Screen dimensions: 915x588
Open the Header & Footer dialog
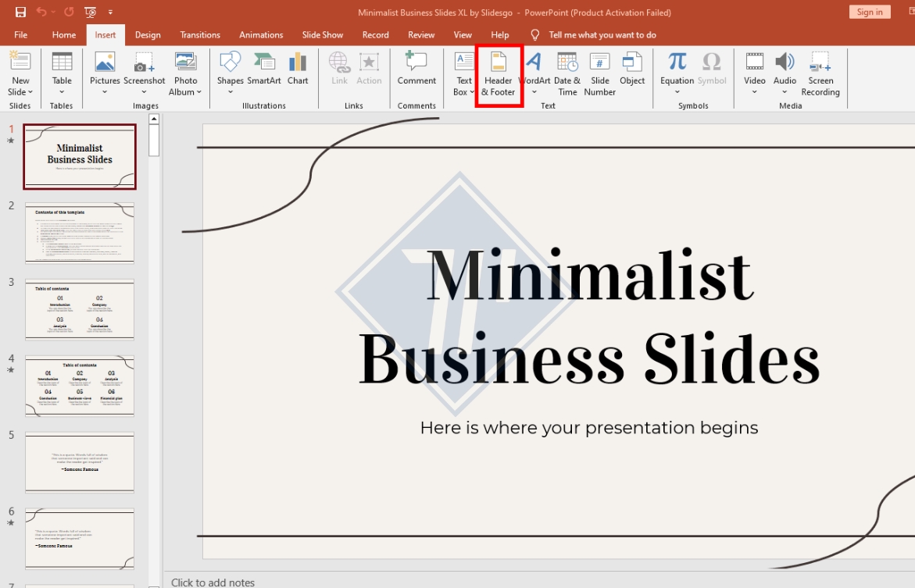pyautogui.click(x=499, y=74)
